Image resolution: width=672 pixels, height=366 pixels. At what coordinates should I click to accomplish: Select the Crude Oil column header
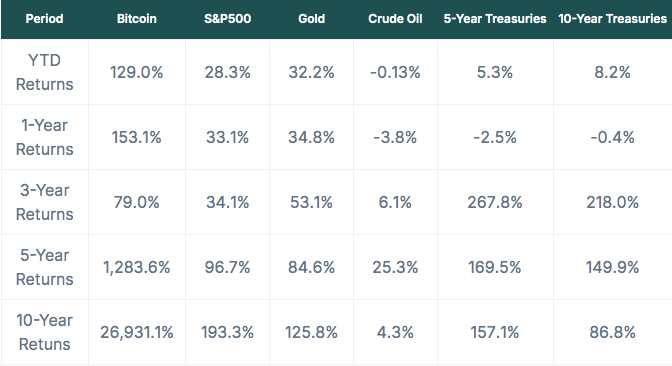point(395,19)
